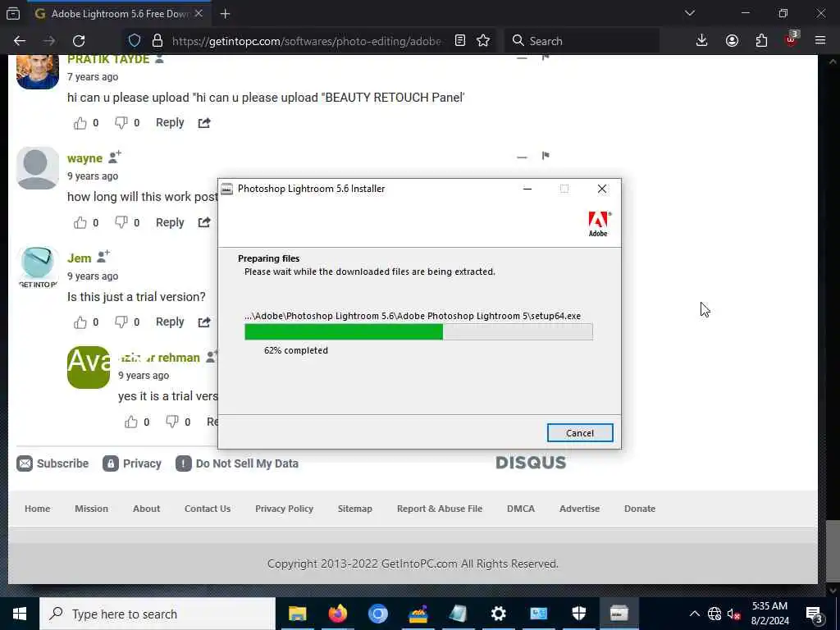
Task: Open Do Not Sell My Data
Action: point(237,463)
